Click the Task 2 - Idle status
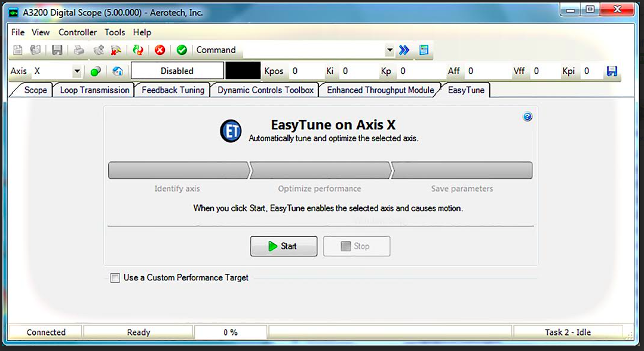The height and width of the screenshot is (351, 644). point(568,332)
